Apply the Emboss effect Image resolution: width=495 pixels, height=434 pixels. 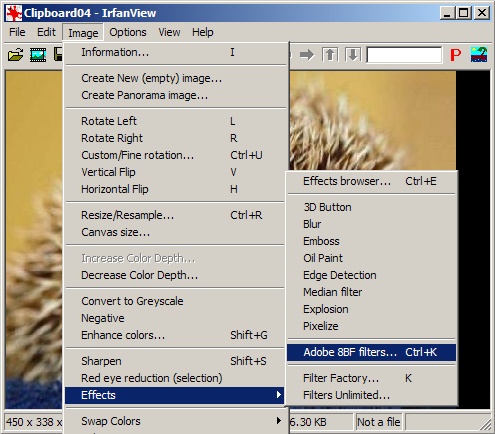coord(371,241)
